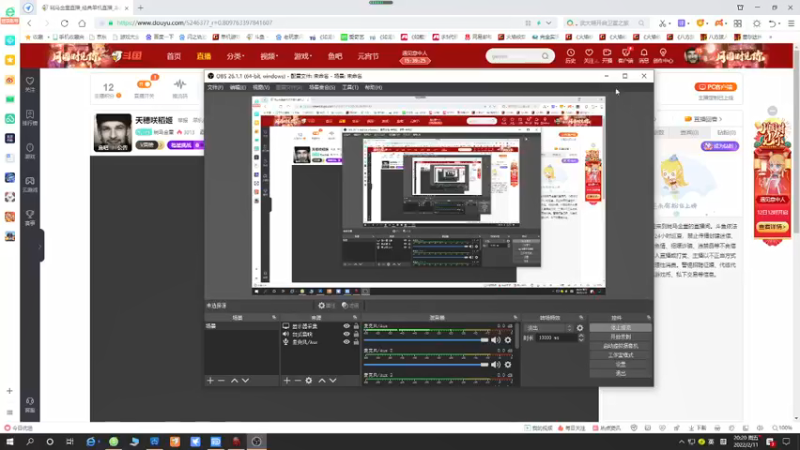Screen dimensions: 800x450
Task: Open source properties gear in sources toolbar
Action: coord(309,381)
